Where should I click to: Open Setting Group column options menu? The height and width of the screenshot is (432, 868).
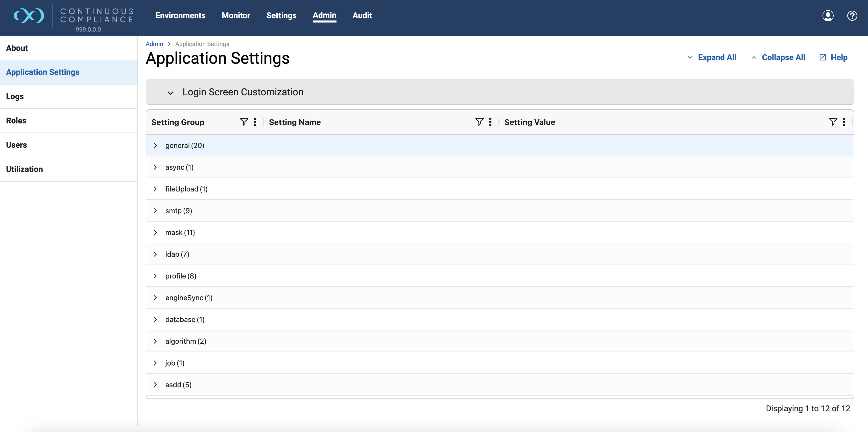(x=255, y=122)
